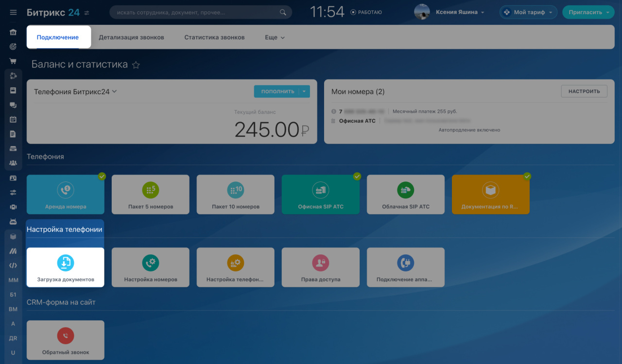The height and width of the screenshot is (364, 622).
Task: Click the Автопродление включено text
Action: pos(469,130)
